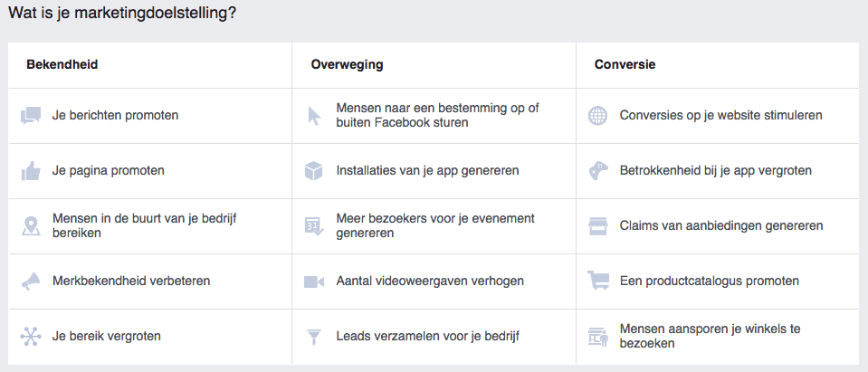The image size is (868, 372).
Task: Click the map pin icon for local reach
Action: [x=31, y=225]
